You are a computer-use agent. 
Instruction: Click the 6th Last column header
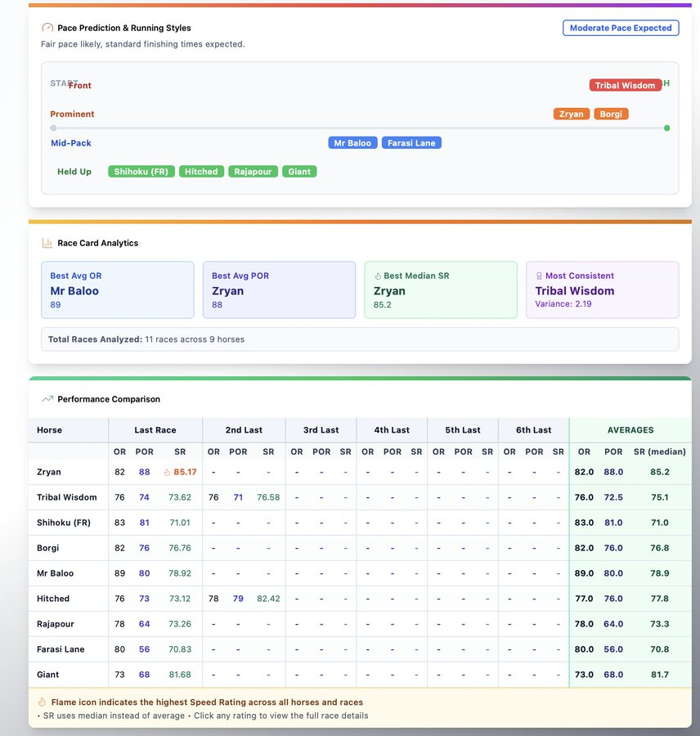(533, 430)
